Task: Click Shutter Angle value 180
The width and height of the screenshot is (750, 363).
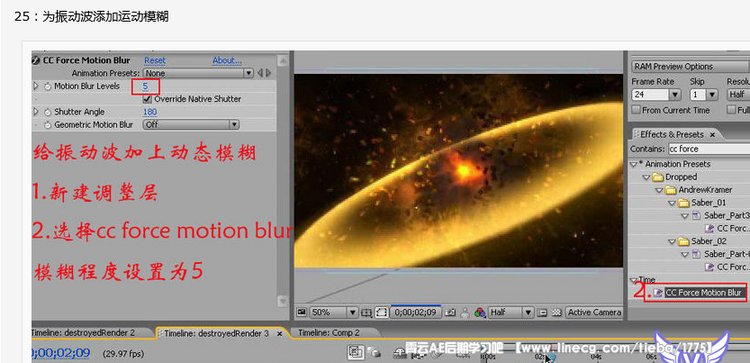Action: [150, 112]
